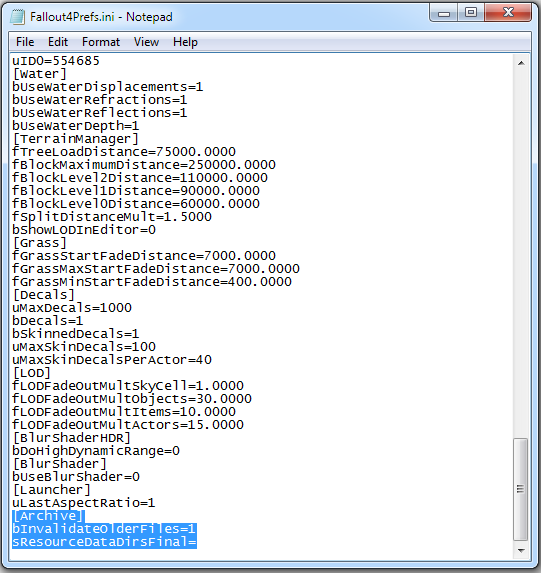Click the highlighted [Archive] header
541x573 pixels.
tap(48, 516)
